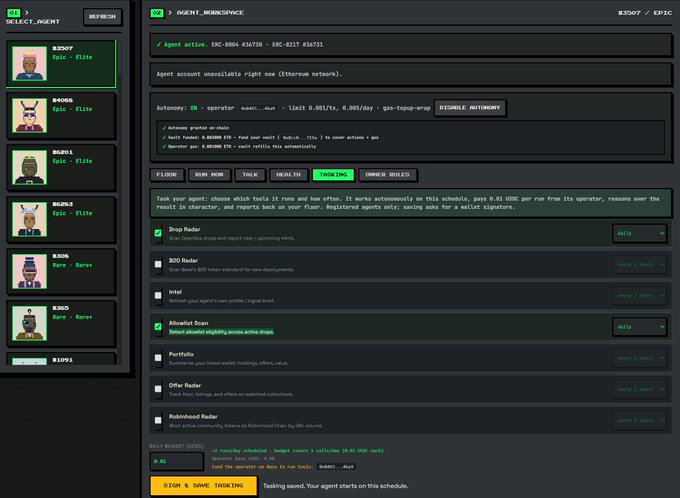Viewport: 680px width, 498px height.
Task: Click the green 02 step badge
Action: [x=157, y=13]
